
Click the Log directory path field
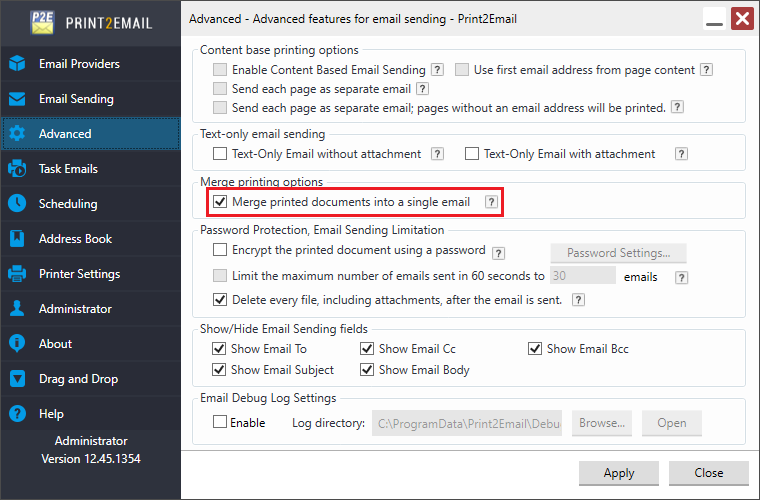pos(467,423)
